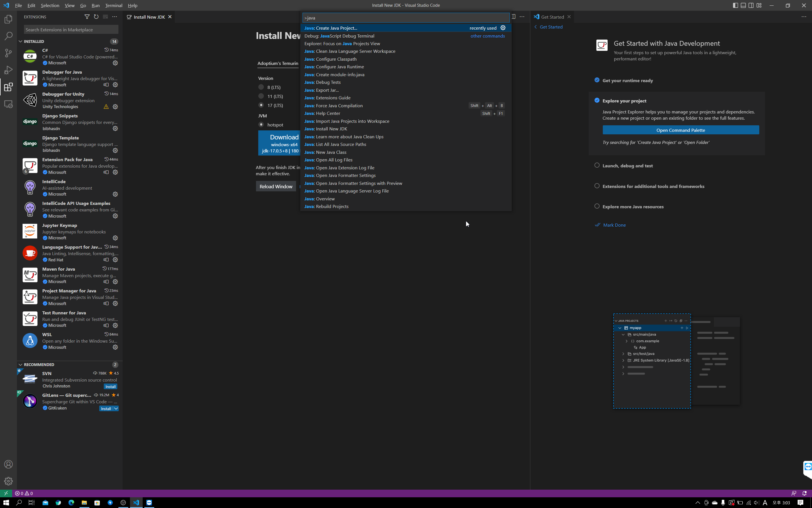The height and width of the screenshot is (508, 812).
Task: Check Get your runtime ready step
Action: [x=597, y=80]
